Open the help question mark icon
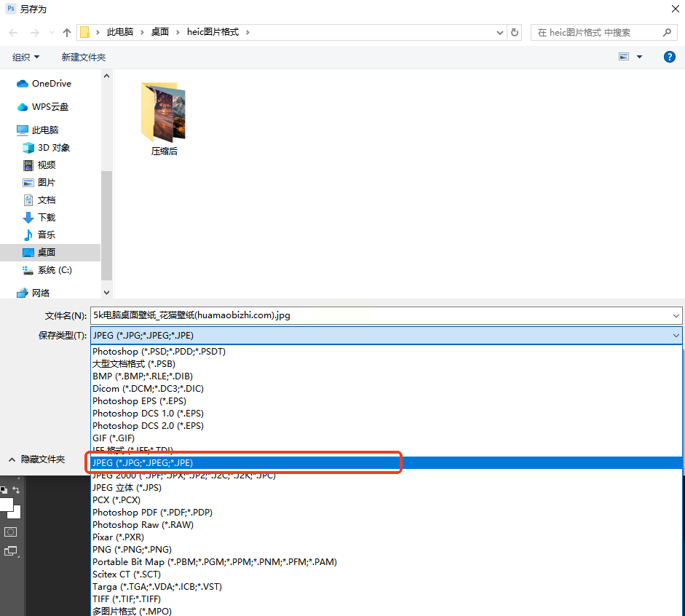Viewport: 685px width, 616px height. 669,57
